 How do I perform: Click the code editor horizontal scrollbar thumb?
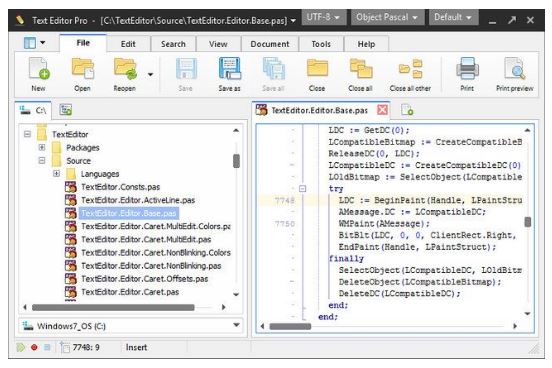(x=290, y=326)
